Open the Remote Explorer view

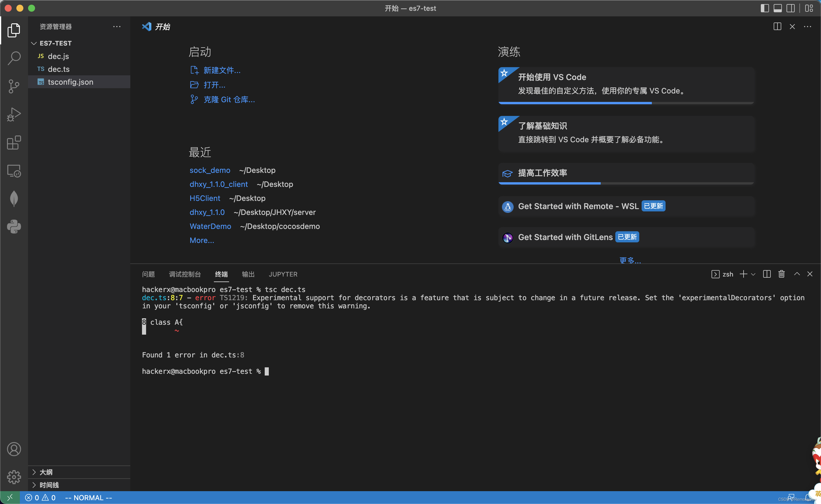[14, 171]
